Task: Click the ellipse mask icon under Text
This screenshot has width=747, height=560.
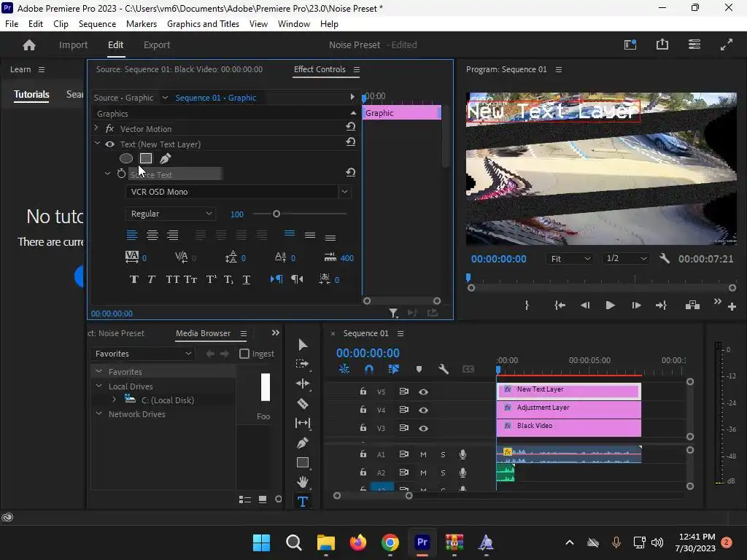Action: [126, 158]
